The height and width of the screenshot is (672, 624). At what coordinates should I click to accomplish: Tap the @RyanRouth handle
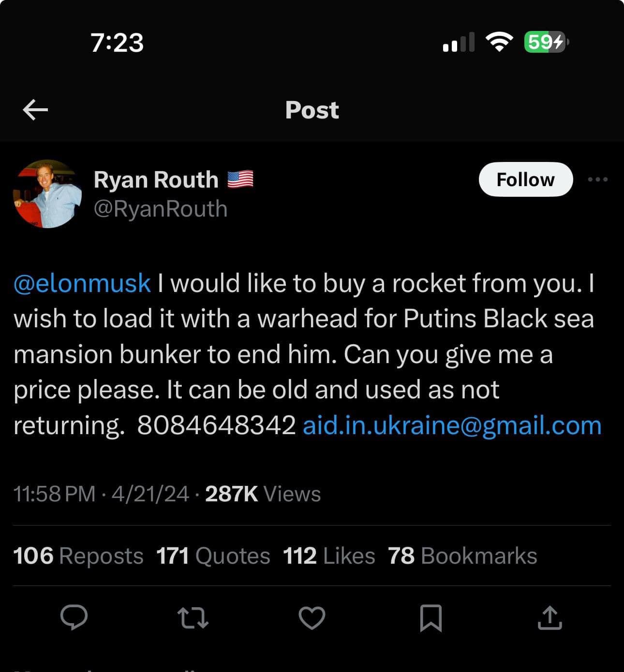(x=160, y=209)
